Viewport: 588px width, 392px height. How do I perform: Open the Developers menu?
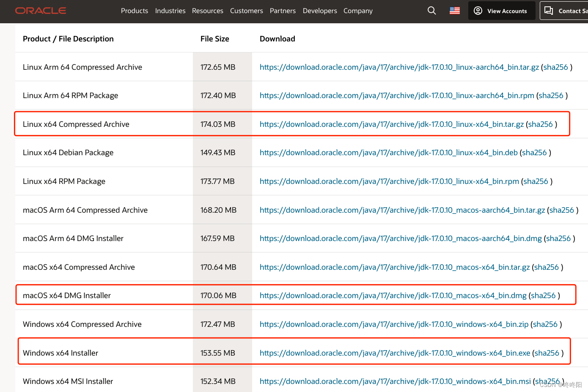(x=320, y=11)
